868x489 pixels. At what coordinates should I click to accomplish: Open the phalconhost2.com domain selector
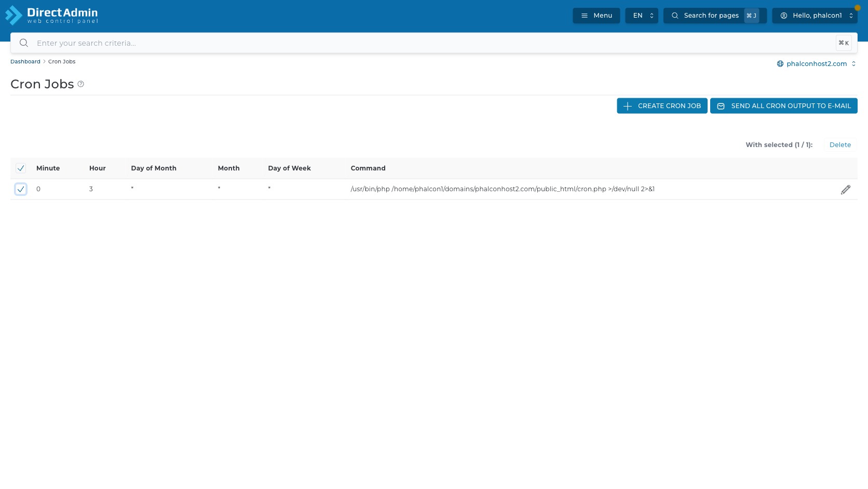tap(817, 64)
